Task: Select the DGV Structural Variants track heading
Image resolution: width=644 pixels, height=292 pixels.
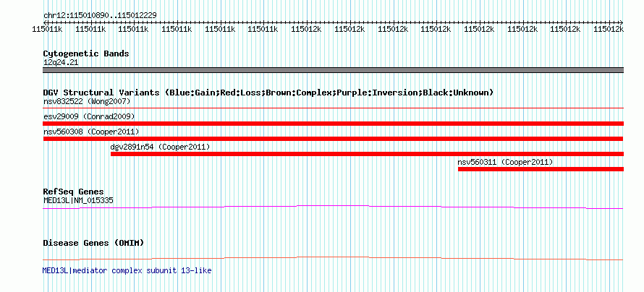Action: pyautogui.click(x=268, y=93)
